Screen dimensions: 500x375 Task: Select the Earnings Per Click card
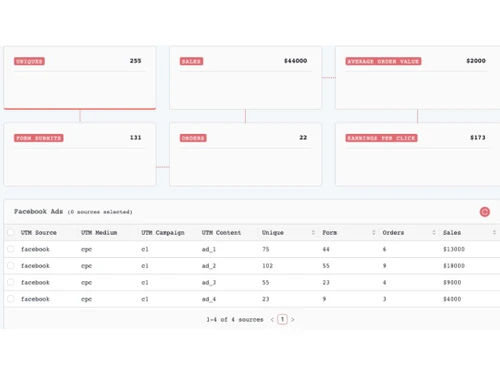coord(417,154)
